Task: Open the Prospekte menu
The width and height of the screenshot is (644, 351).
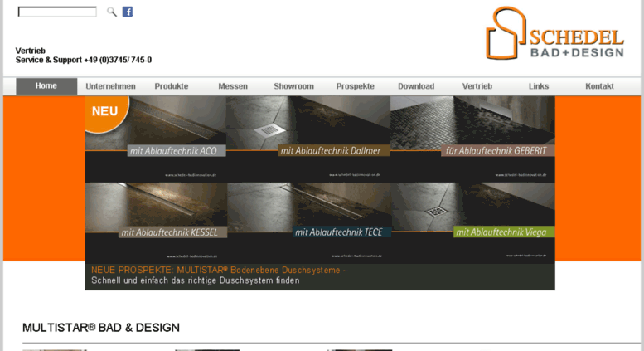Action: (356, 86)
